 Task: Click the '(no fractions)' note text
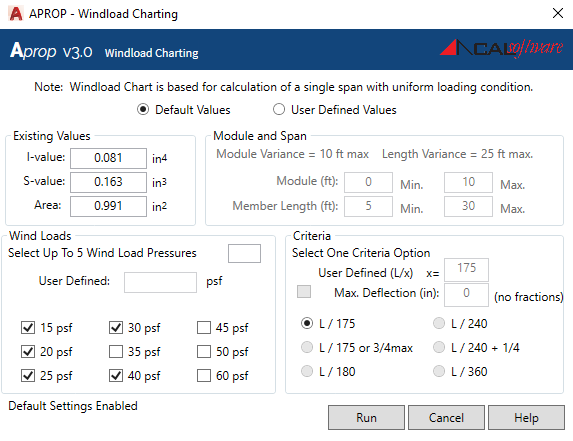pos(529,297)
